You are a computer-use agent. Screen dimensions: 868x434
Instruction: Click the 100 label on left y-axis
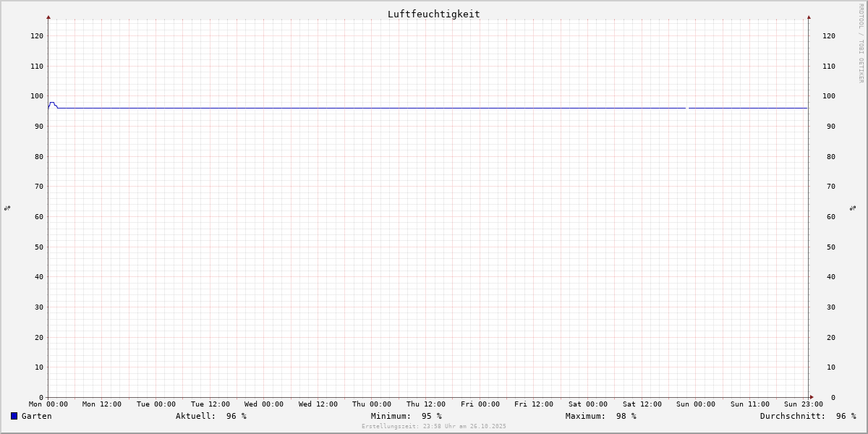point(37,96)
